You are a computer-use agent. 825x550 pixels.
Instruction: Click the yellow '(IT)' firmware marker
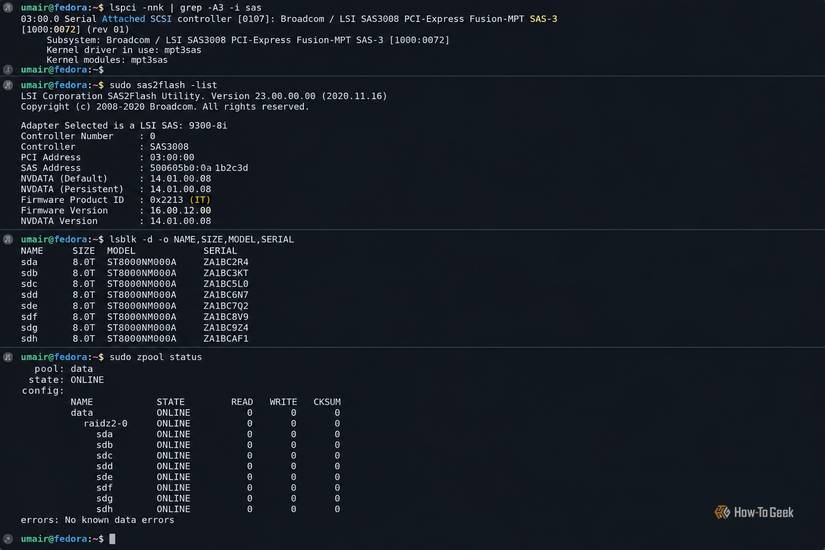(x=200, y=200)
